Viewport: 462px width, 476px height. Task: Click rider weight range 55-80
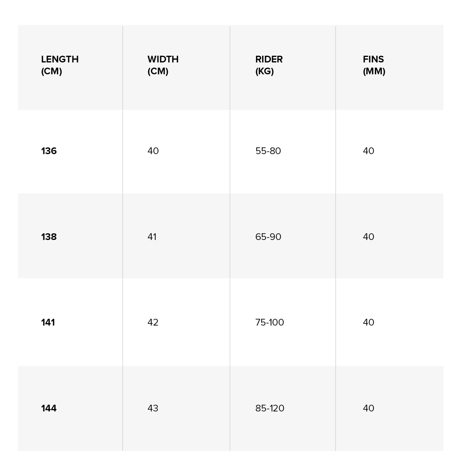tap(268, 151)
